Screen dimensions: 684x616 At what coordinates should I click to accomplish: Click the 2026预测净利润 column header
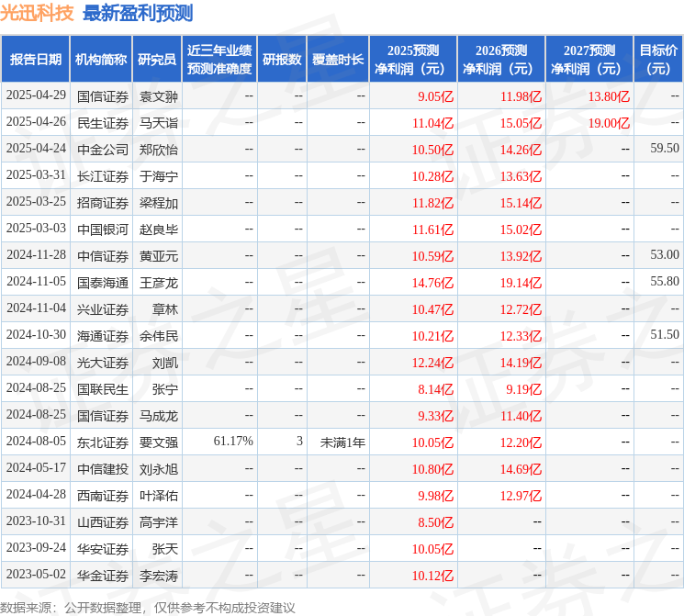[501, 60]
